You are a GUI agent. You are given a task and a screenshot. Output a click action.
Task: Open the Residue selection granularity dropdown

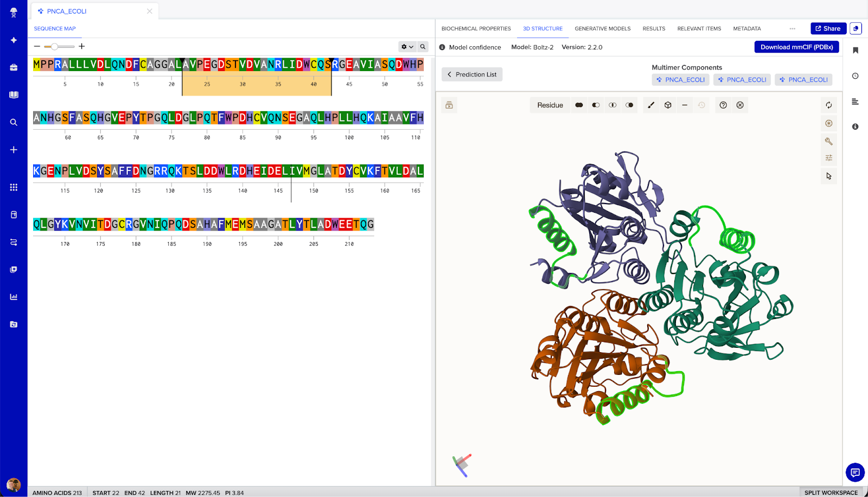(550, 105)
